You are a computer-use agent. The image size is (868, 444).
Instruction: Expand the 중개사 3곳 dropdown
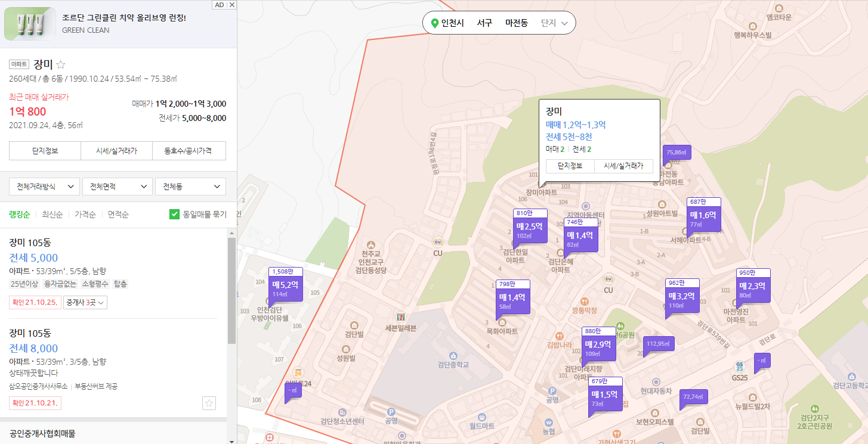coord(84,302)
